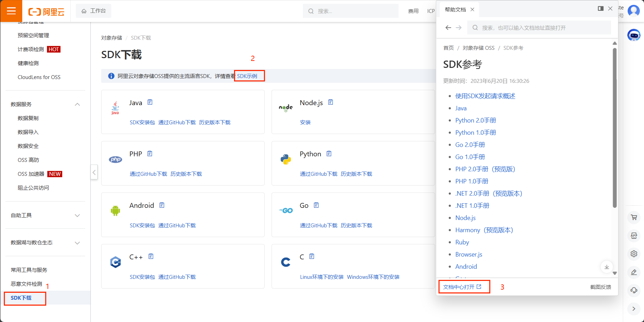Click the user avatar
Screen dimensions: 644x322
pyautogui.click(x=634, y=11)
